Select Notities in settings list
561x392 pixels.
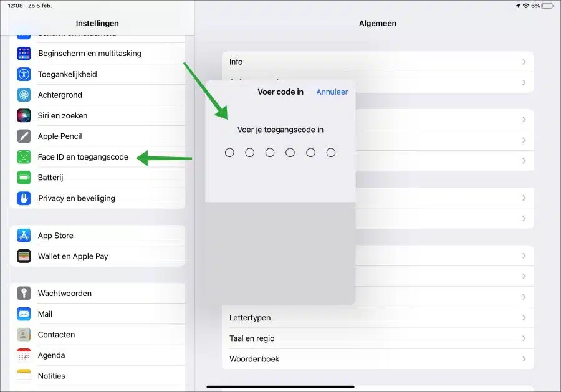97,376
